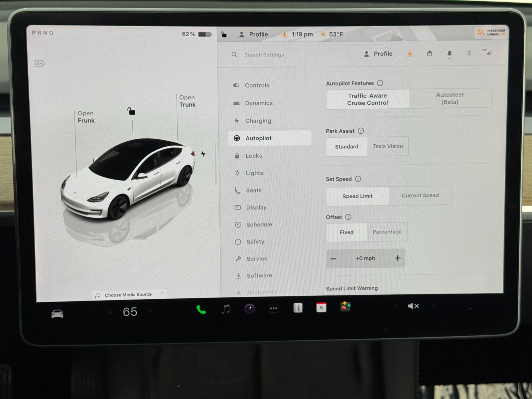Go to the Locks settings section

[x=254, y=156]
